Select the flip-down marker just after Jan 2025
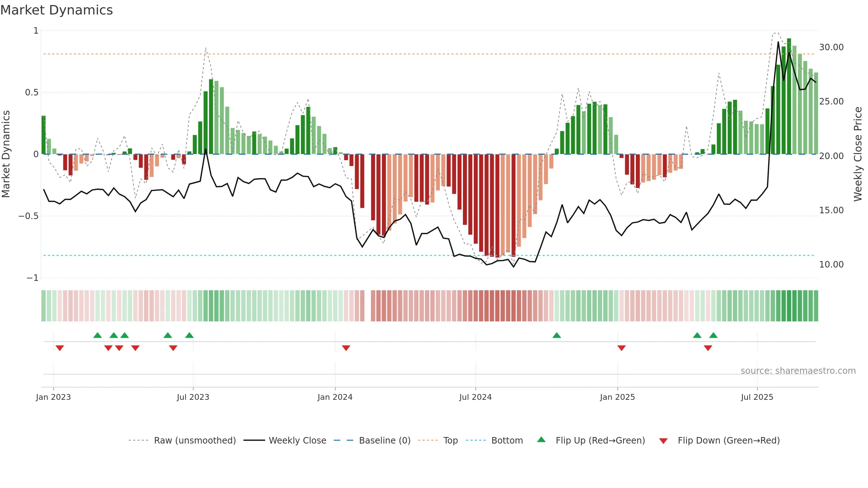 tap(622, 348)
